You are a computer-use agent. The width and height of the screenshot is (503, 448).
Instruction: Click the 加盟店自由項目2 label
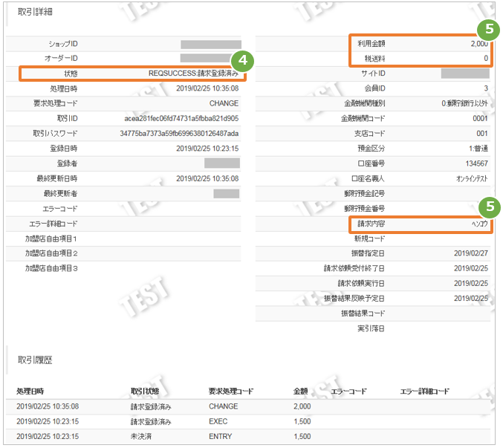(x=51, y=253)
